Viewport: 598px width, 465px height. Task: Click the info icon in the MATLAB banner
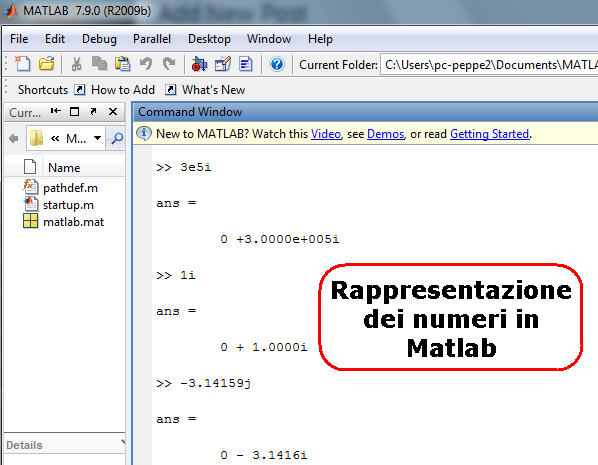(144, 133)
